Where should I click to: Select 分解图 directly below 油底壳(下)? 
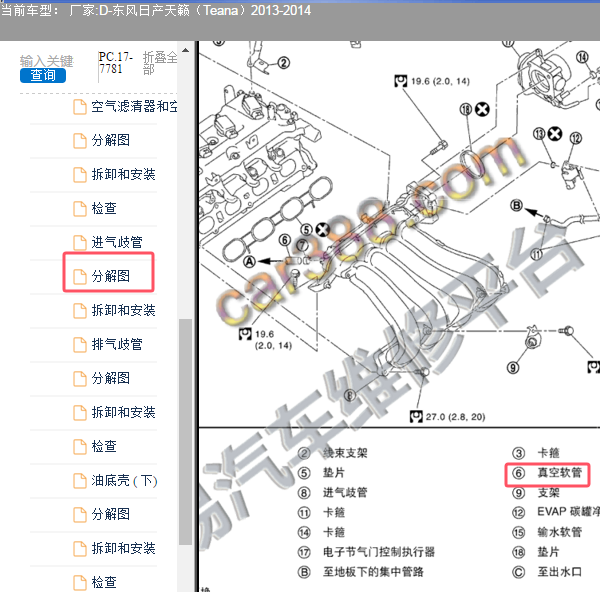[111, 514]
